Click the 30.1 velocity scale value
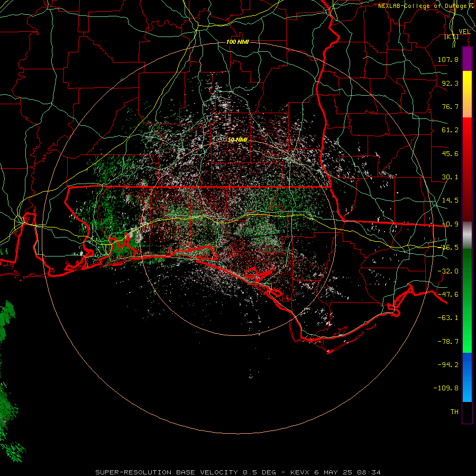476x476 pixels. tap(450, 177)
